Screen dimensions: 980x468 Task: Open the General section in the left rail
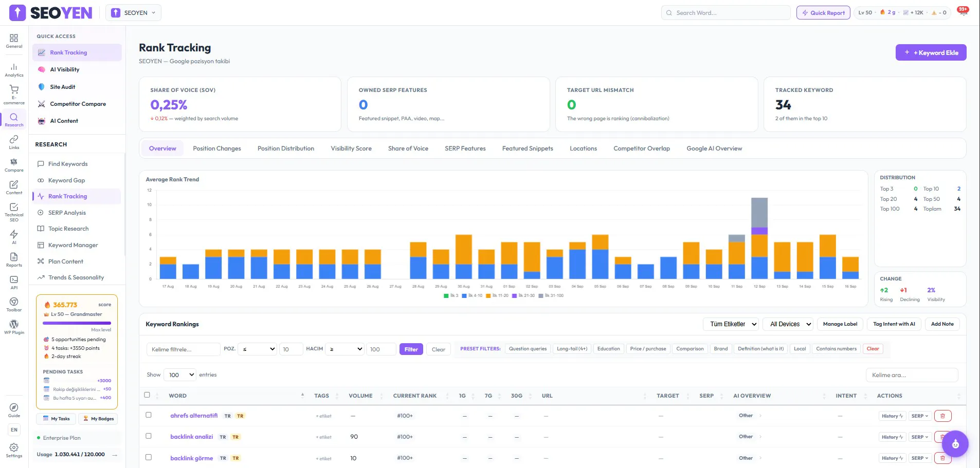click(x=14, y=41)
